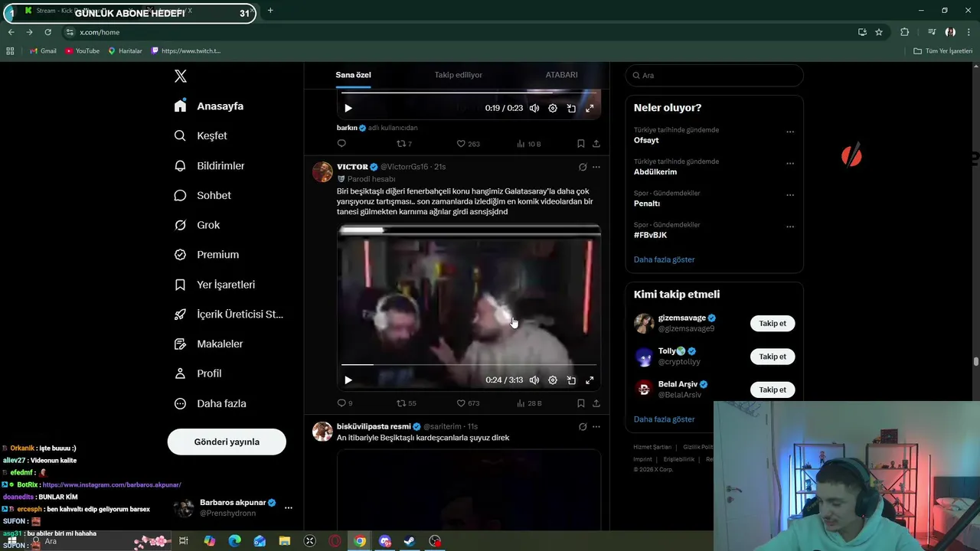Play the barkın video at 0:19
The image size is (980, 551).
(348, 108)
